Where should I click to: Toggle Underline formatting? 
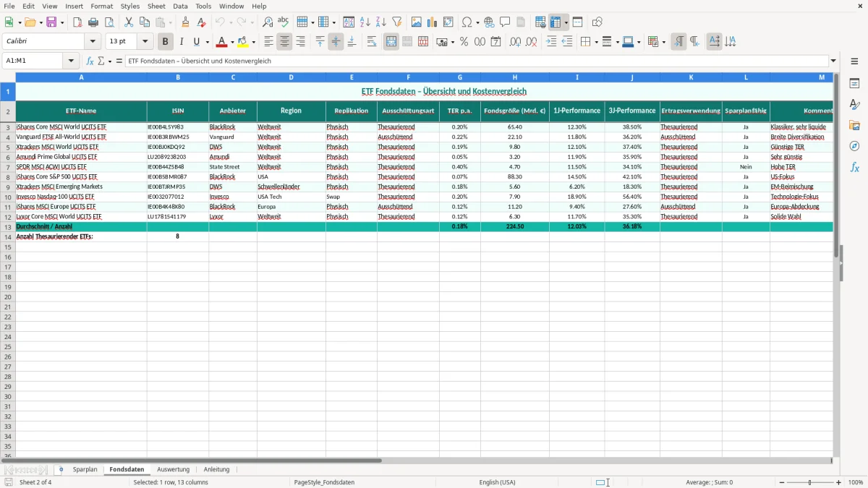196,42
